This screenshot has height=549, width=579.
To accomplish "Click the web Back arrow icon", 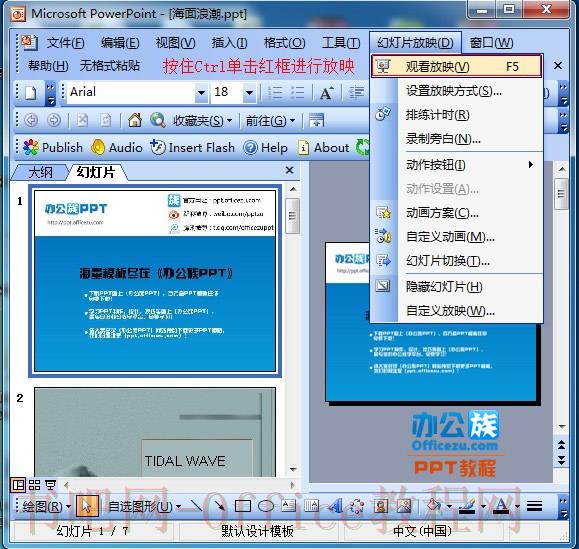I will [x=31, y=120].
